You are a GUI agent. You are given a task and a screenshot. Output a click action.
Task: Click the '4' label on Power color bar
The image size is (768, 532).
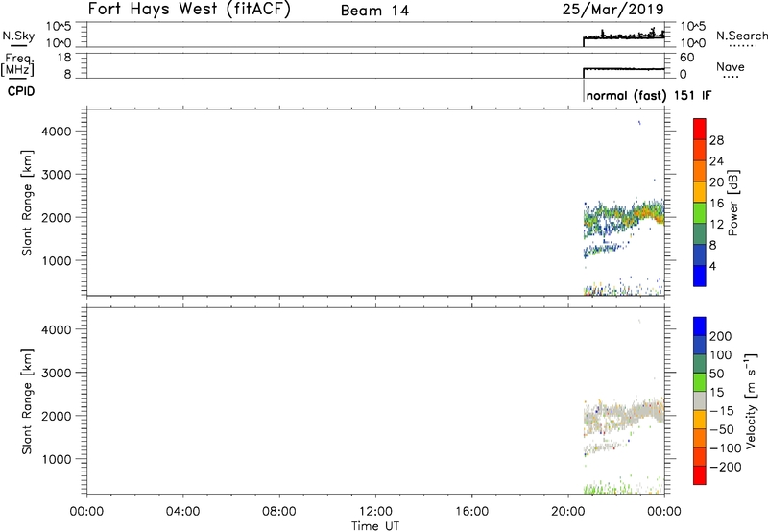712,266
